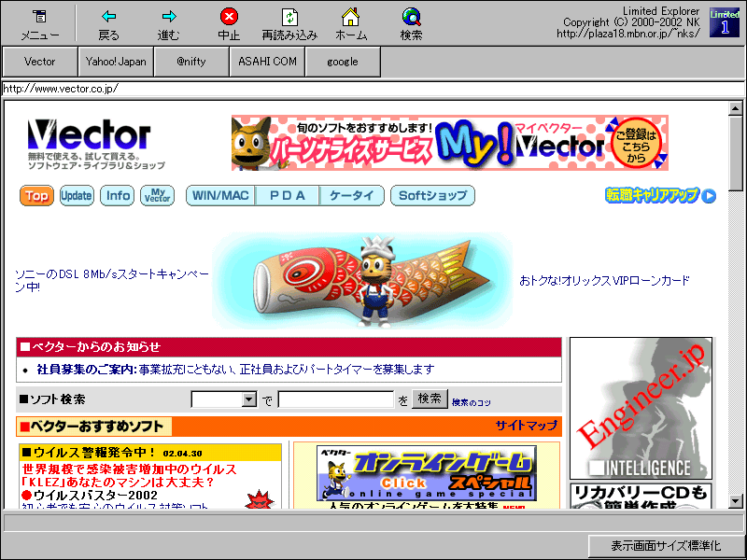Open the Engineer.jp INTELLIGENCE ad
Image resolution: width=747 pixels, height=560 pixels.
641,408
